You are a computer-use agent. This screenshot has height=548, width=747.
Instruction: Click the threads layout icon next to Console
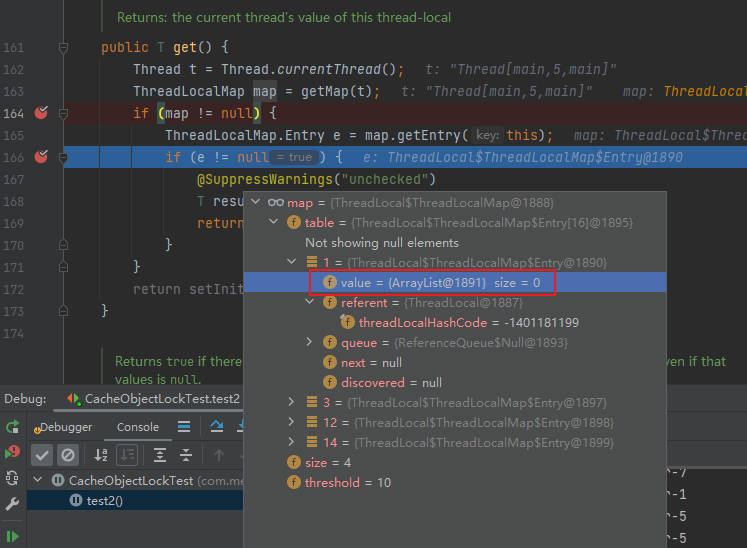pyautogui.click(x=184, y=426)
